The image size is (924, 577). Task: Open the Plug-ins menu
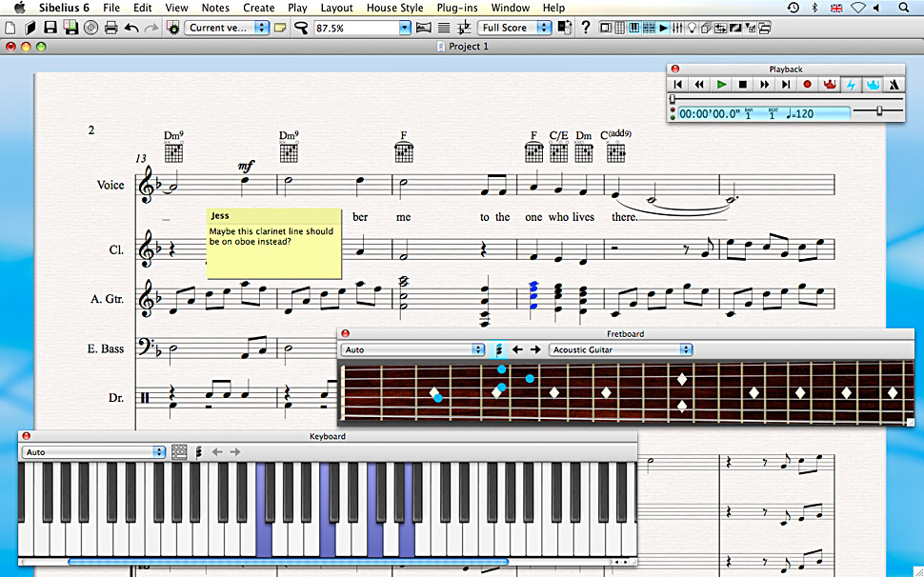click(x=457, y=8)
